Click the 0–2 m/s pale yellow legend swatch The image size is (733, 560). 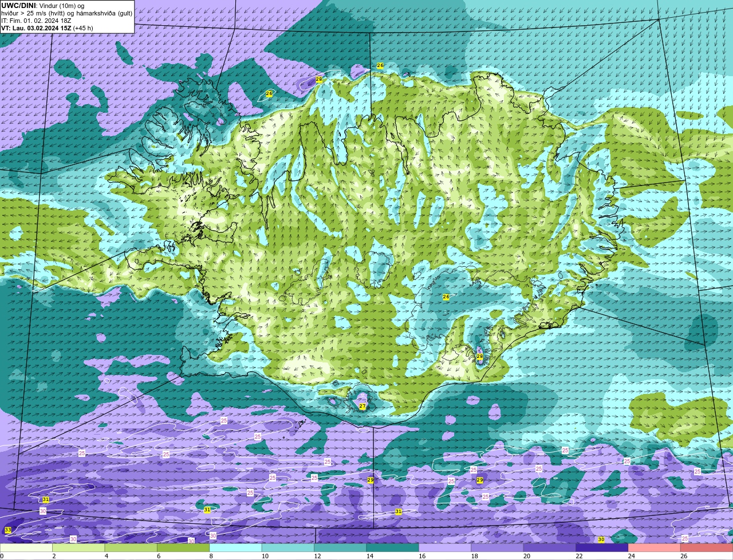26,548
